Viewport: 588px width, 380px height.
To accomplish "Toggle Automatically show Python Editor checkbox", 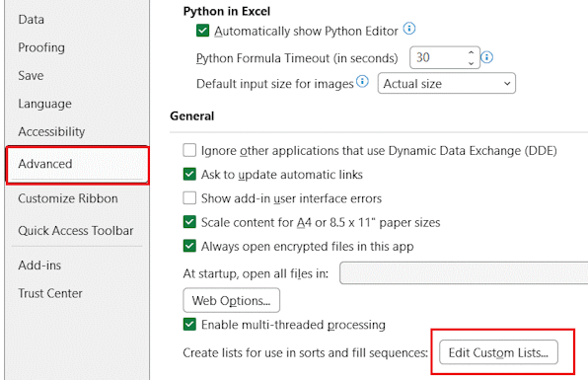I will coord(202,31).
